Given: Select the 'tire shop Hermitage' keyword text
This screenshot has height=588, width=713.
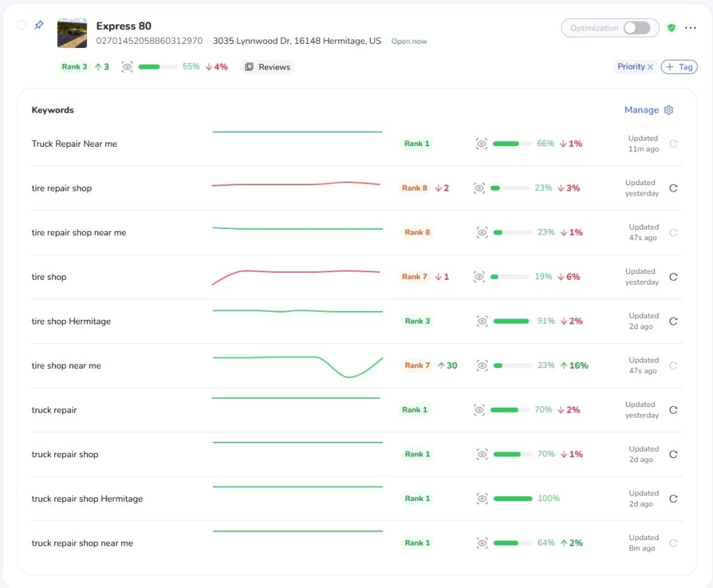Looking at the screenshot, I should (71, 321).
